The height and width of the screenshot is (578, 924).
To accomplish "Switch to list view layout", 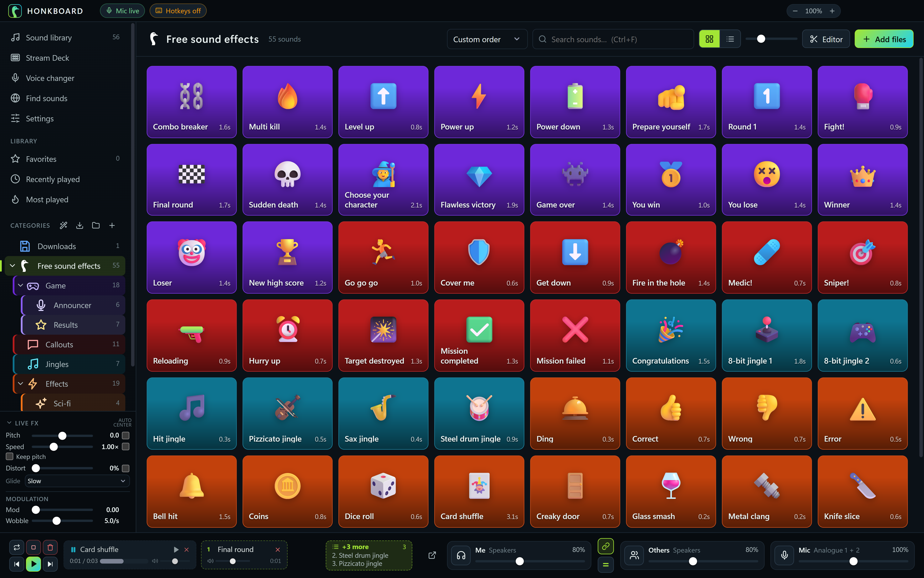I will pos(730,39).
